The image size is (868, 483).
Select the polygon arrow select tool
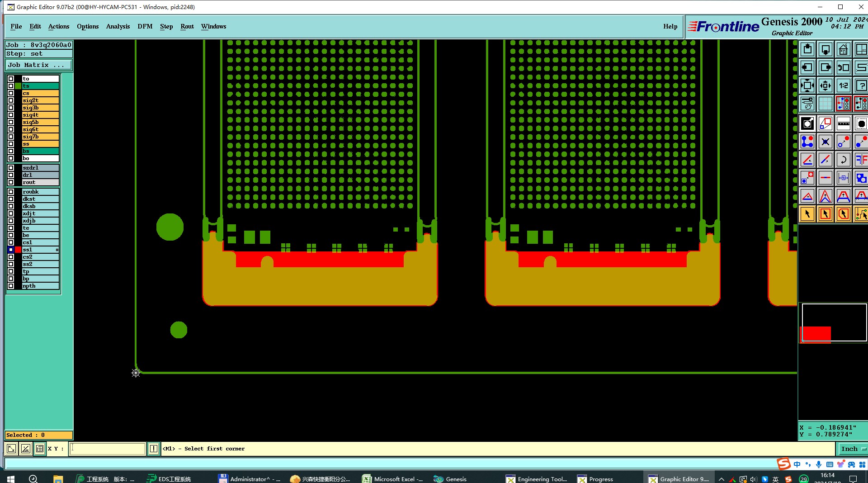[843, 214]
